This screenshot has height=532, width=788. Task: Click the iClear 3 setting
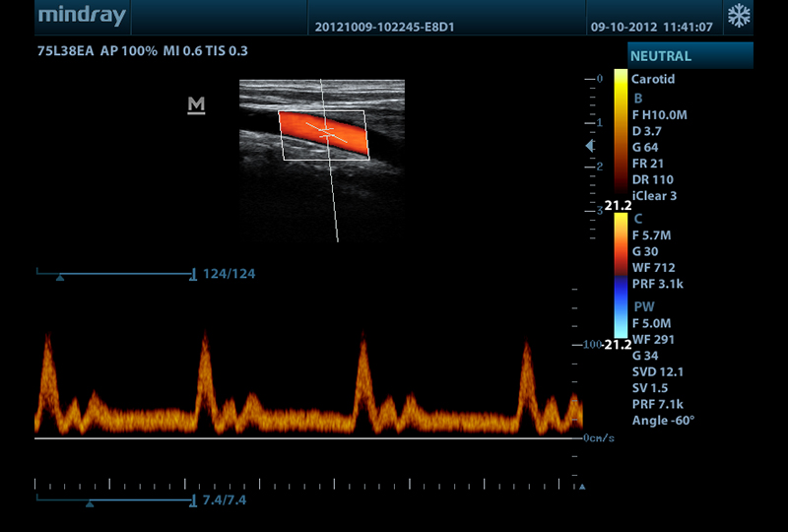tap(654, 196)
